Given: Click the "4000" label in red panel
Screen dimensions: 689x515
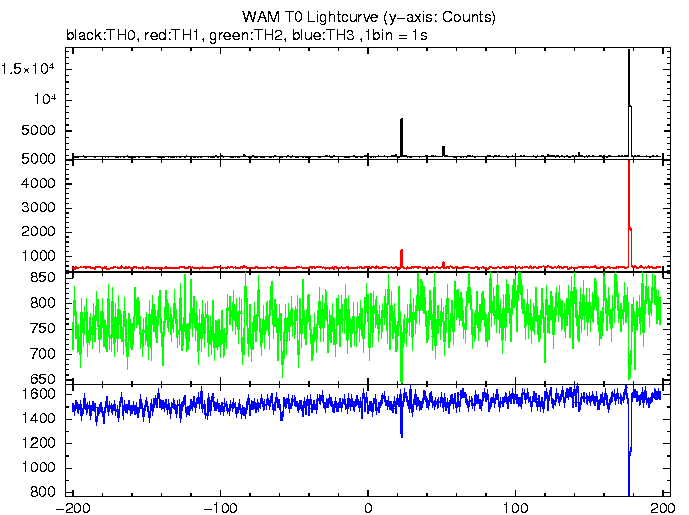Looking at the screenshot, I should [x=38, y=183].
